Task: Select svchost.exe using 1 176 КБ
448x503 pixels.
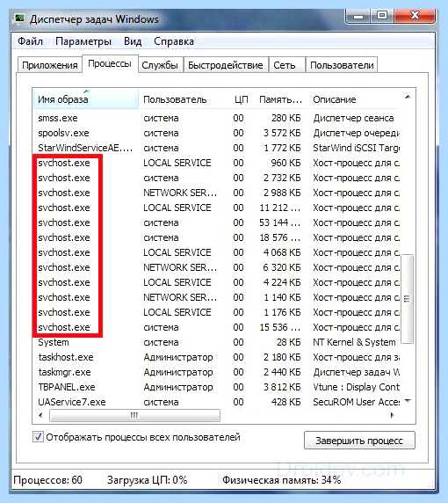Action: [217, 312]
